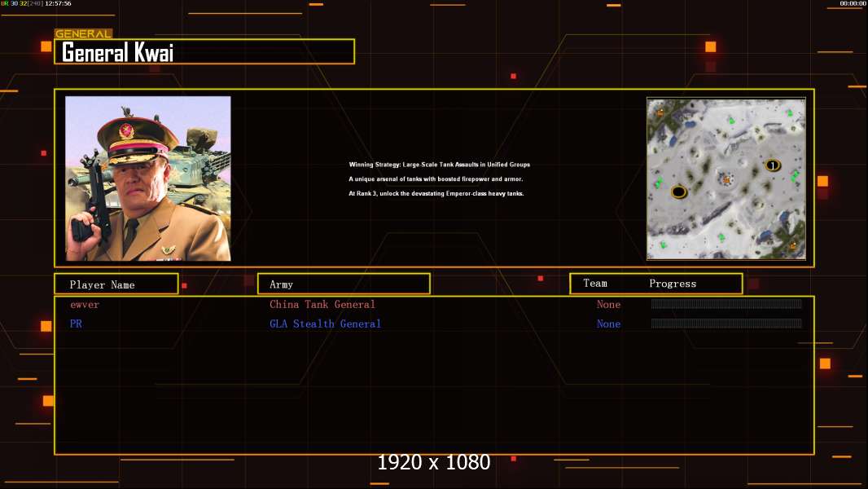Click the Team column header

[x=595, y=284]
